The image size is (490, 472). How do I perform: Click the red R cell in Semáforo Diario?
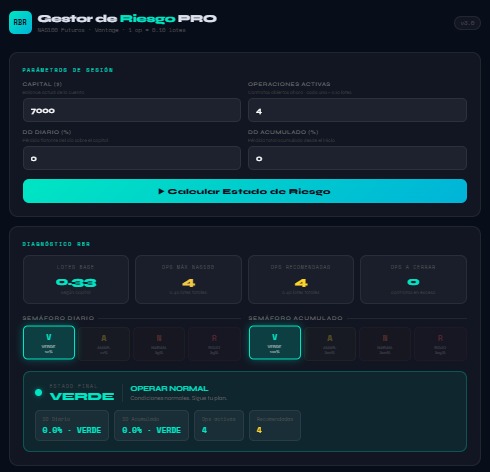214,344
